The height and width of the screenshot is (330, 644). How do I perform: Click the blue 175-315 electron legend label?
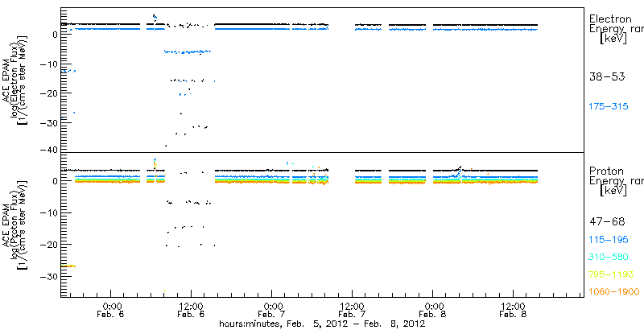[609, 107]
